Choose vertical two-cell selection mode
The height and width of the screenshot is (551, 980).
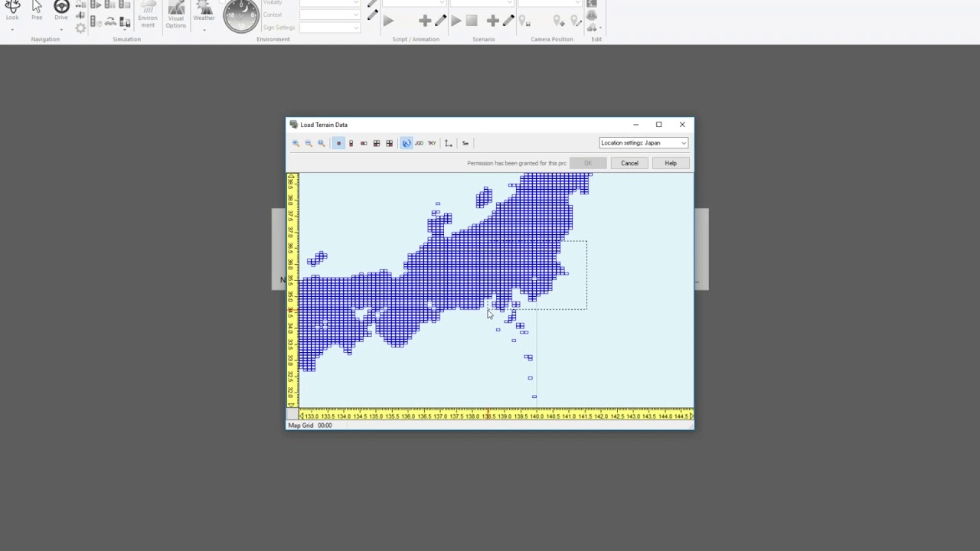click(x=351, y=143)
